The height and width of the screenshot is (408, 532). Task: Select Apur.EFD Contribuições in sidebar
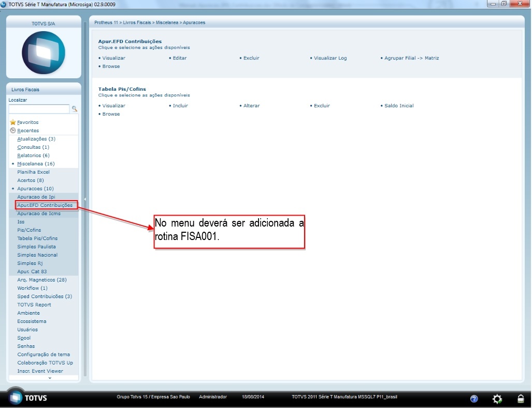(x=45, y=205)
